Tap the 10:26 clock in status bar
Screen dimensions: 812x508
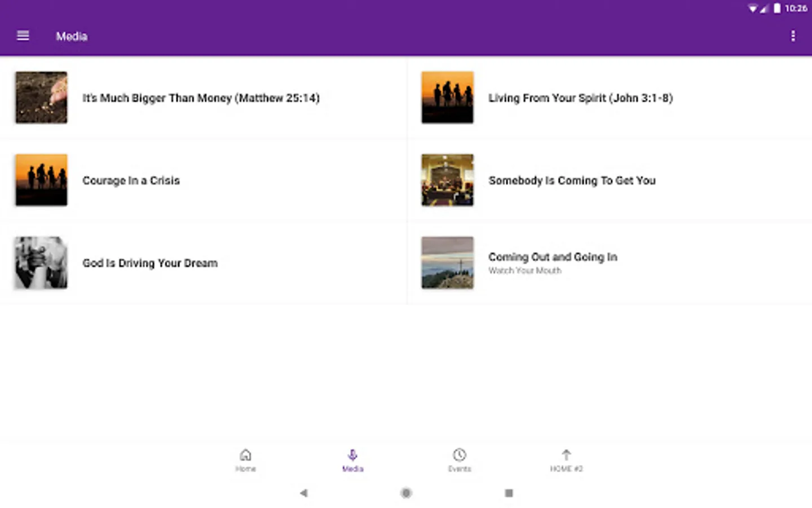coord(796,8)
